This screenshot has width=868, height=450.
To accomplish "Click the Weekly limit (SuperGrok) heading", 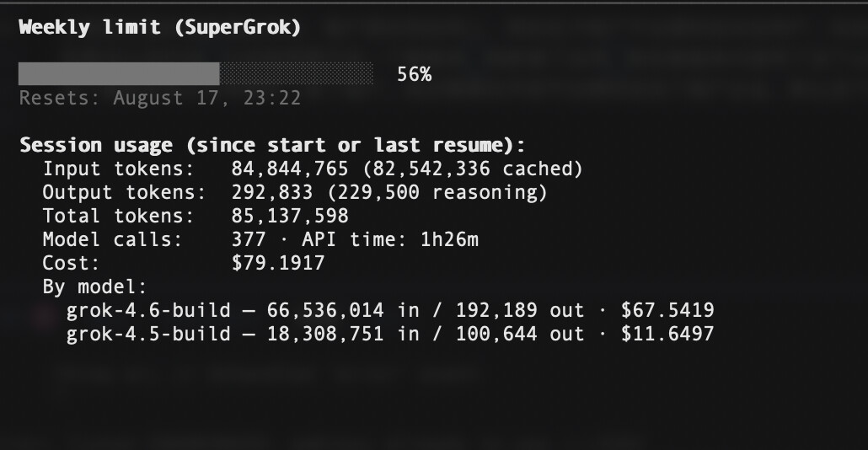I will (159, 27).
